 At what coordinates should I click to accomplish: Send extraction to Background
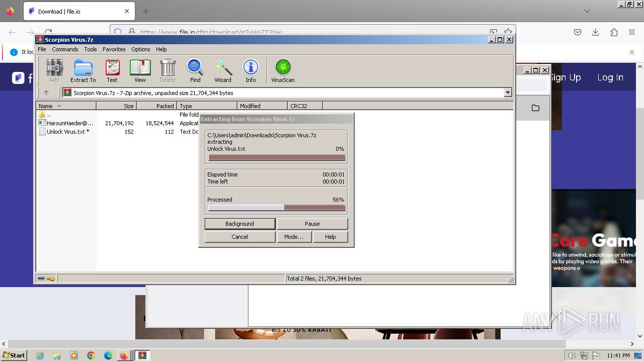239,224
